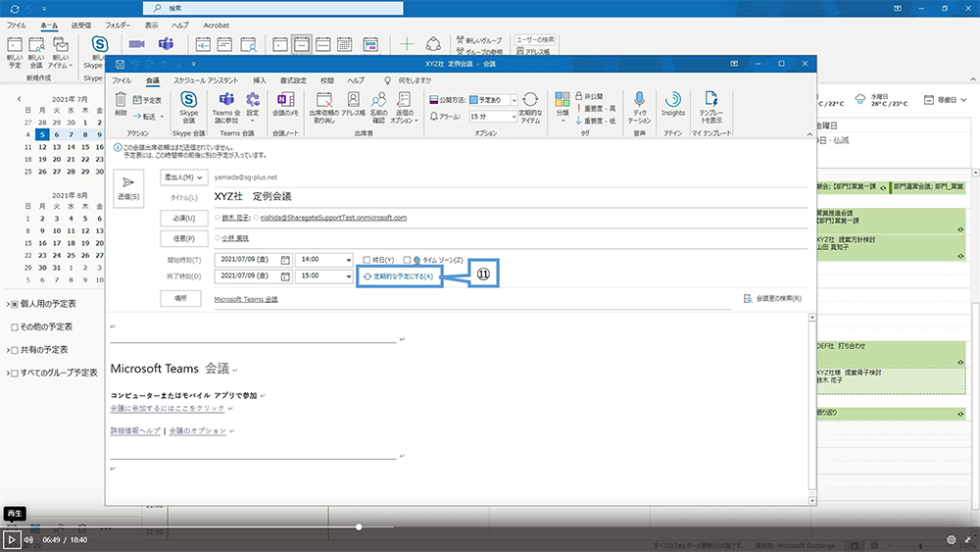Check the All group calendars checkbox
The image size is (980, 552).
(15, 374)
